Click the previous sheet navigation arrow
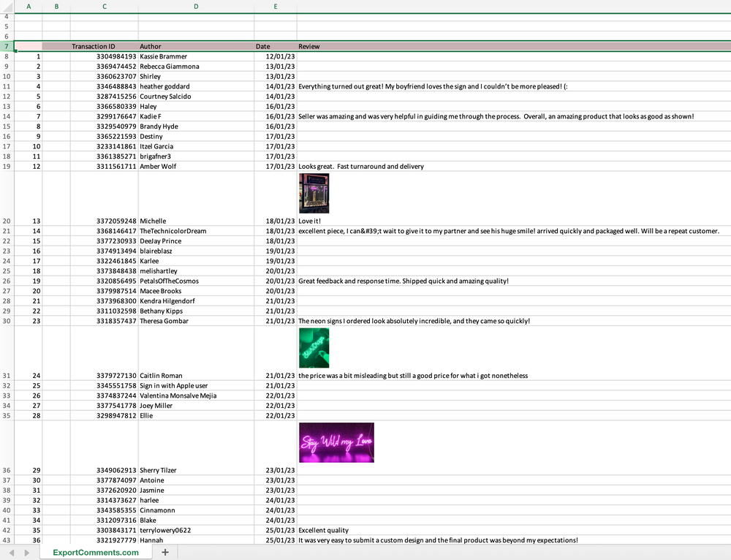This screenshot has width=731, height=560. (12, 553)
